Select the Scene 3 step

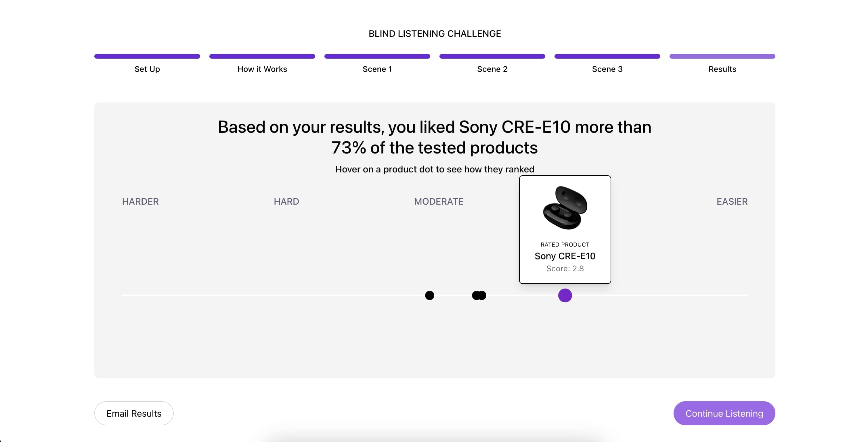607,69
